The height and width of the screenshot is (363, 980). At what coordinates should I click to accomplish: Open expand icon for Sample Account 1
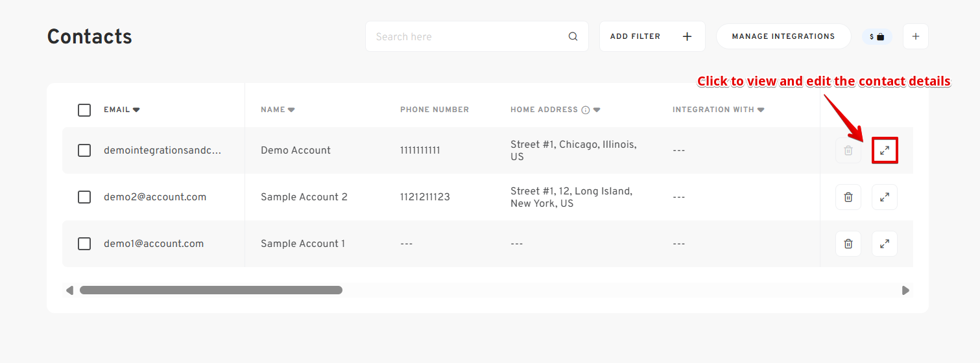pos(885,244)
